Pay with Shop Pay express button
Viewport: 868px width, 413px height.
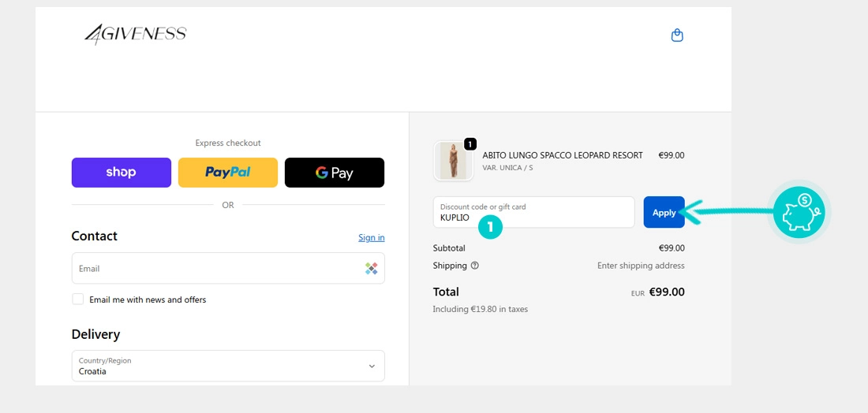(122, 173)
